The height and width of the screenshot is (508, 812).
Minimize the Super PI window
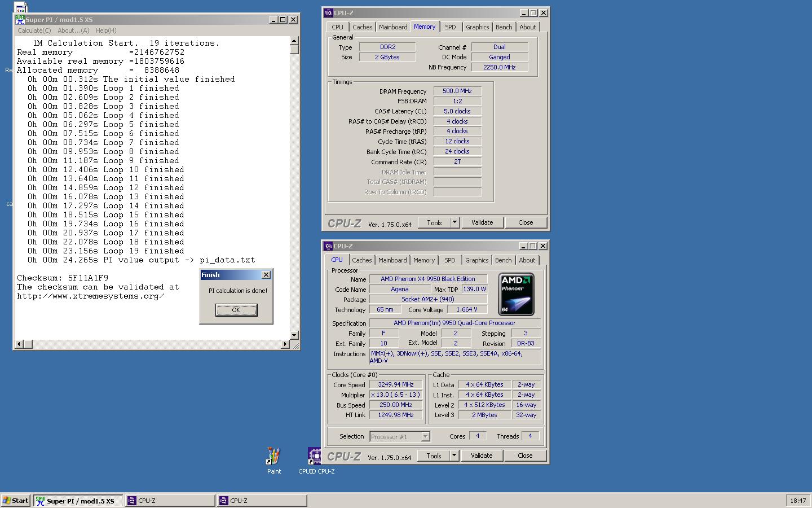(x=273, y=20)
